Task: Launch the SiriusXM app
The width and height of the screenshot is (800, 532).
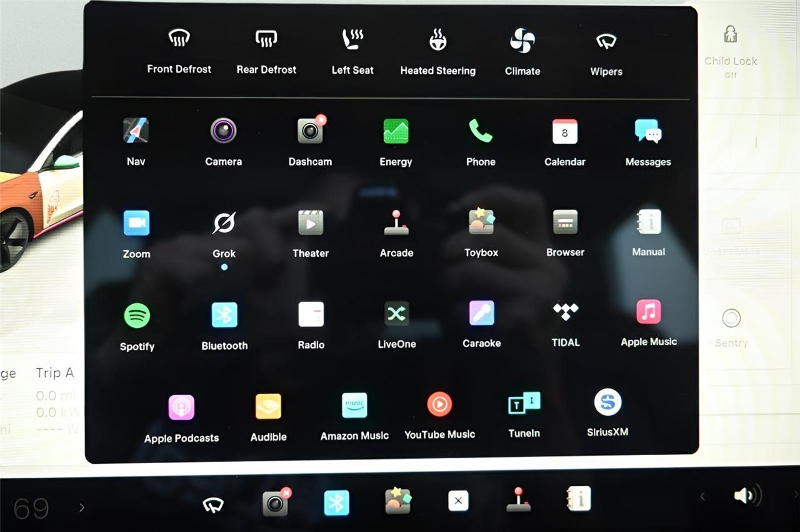Action: click(607, 402)
